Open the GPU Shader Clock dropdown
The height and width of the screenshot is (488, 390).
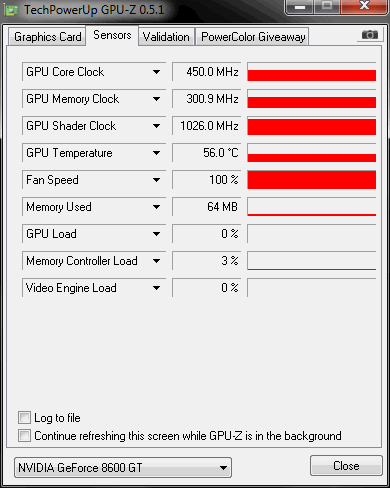tap(156, 126)
